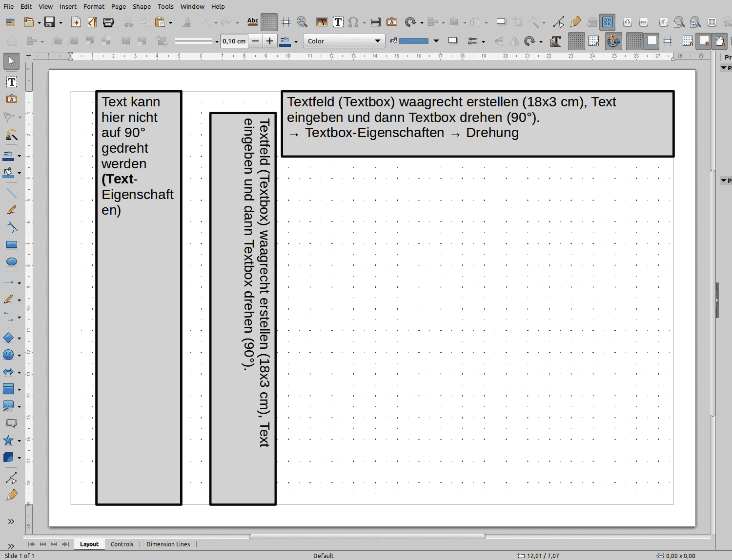The width and height of the screenshot is (732, 560).
Task: Click the Spelling check Abc icon
Action: [x=253, y=22]
